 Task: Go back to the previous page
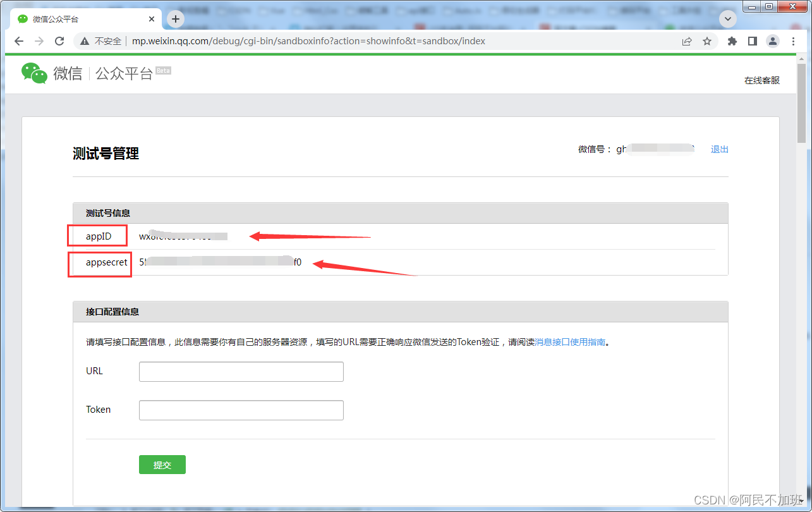pyautogui.click(x=19, y=41)
